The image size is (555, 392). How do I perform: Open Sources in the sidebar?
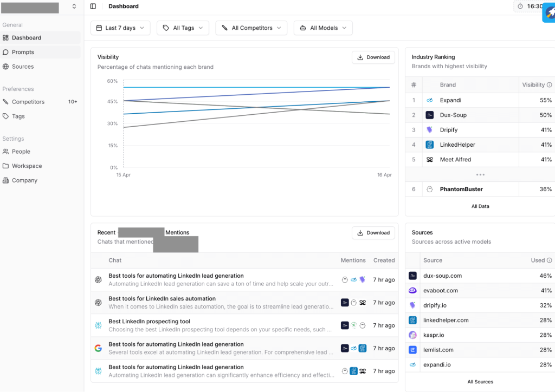tap(40, 67)
